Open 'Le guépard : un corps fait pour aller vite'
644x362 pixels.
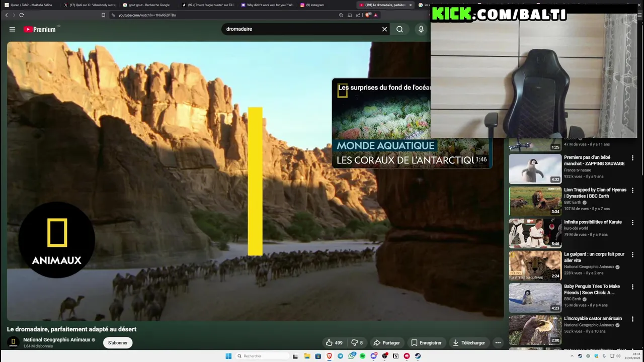(594, 257)
